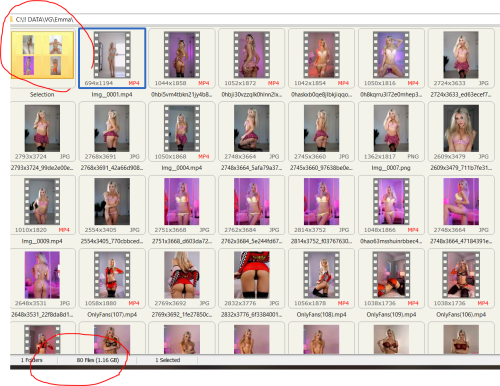500x386 pixels.
Task: Select the 2745x3660 JPG image thumbnail
Action: click(x=321, y=128)
